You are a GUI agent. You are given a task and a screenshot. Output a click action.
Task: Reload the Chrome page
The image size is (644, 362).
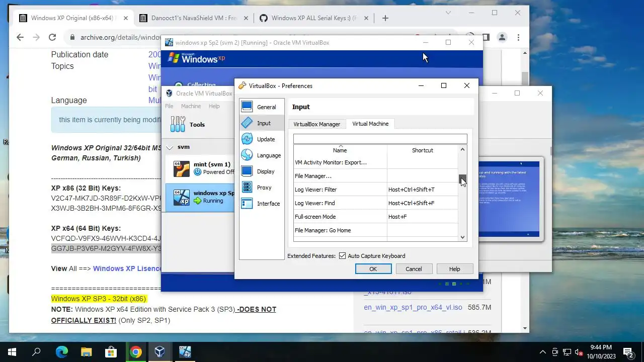(x=52, y=37)
